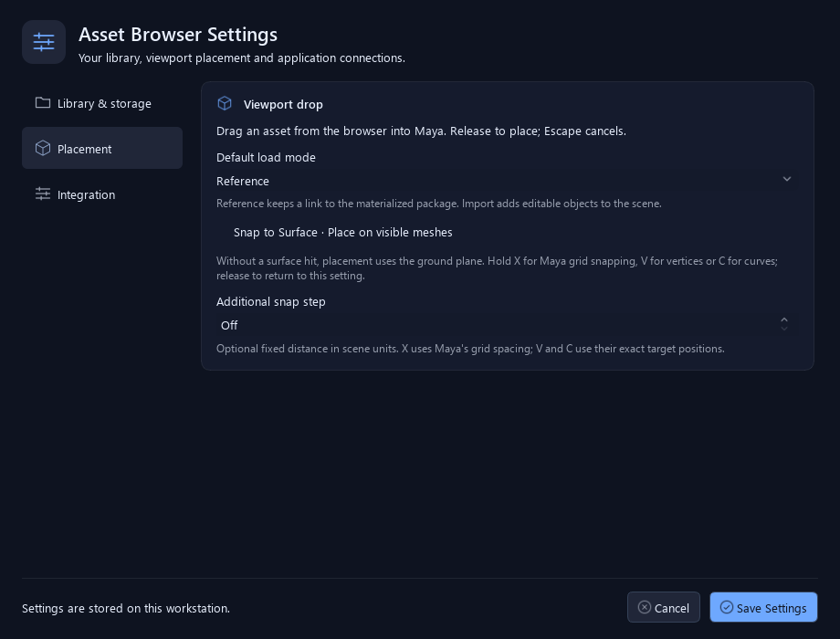Click the 'Default load mode' label
Viewport: 840px width, 639px height.
click(266, 158)
